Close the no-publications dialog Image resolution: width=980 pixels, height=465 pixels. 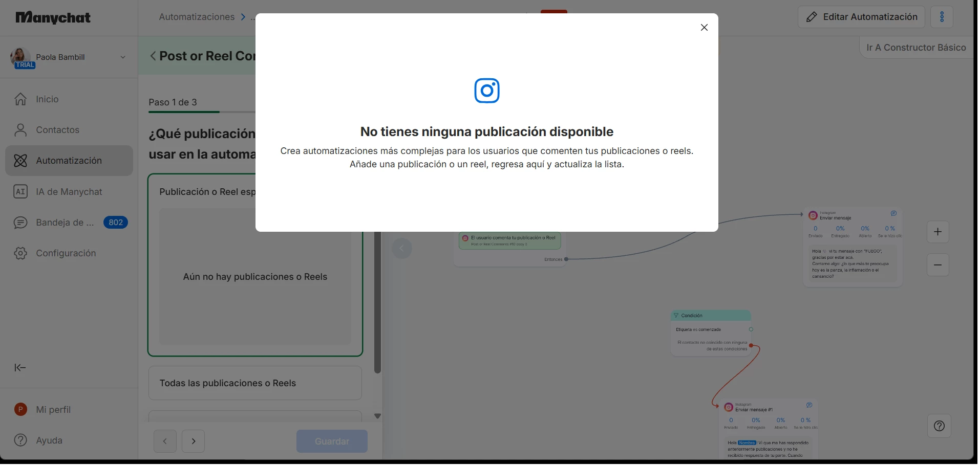point(704,28)
